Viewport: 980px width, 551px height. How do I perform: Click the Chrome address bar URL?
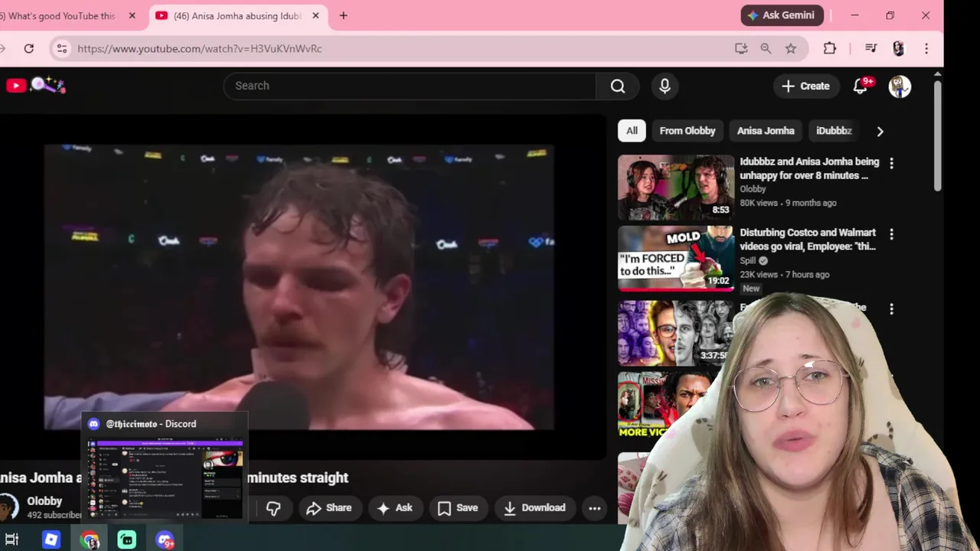click(x=200, y=48)
